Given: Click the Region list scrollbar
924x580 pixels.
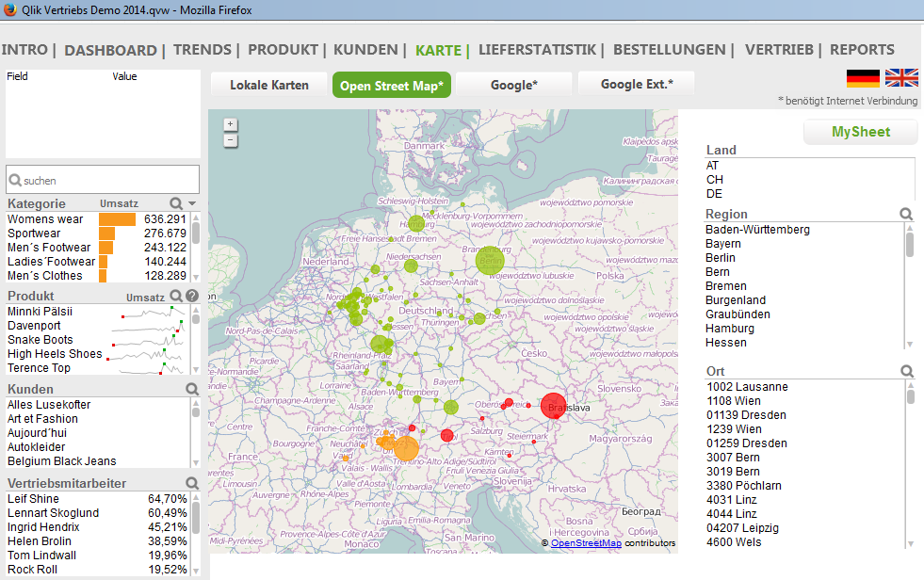Looking at the screenshot, I should (x=910, y=285).
